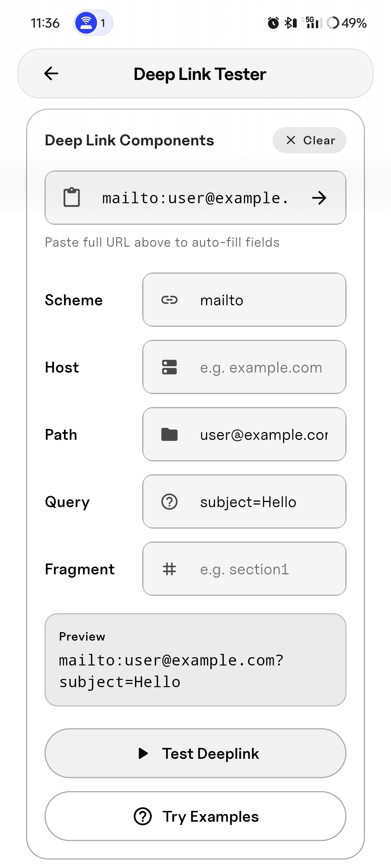
Task: Click the Scheme field showing mailto
Action: [x=244, y=300]
